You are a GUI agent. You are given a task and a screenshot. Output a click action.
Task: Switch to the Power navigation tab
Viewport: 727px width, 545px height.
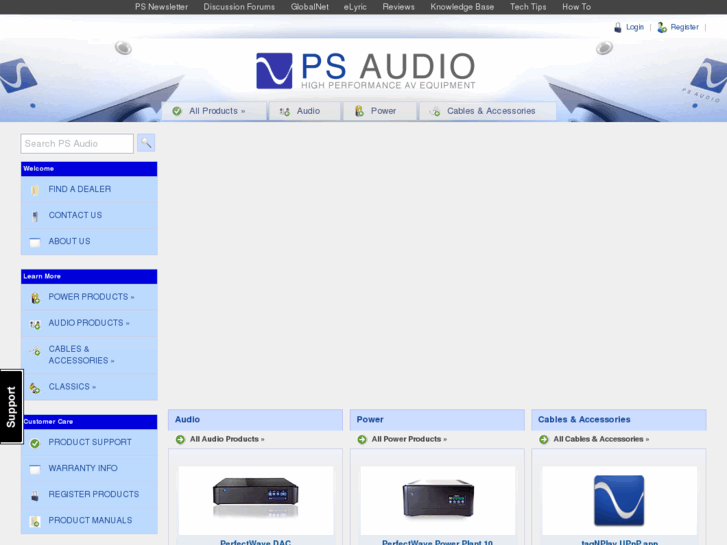(380, 111)
